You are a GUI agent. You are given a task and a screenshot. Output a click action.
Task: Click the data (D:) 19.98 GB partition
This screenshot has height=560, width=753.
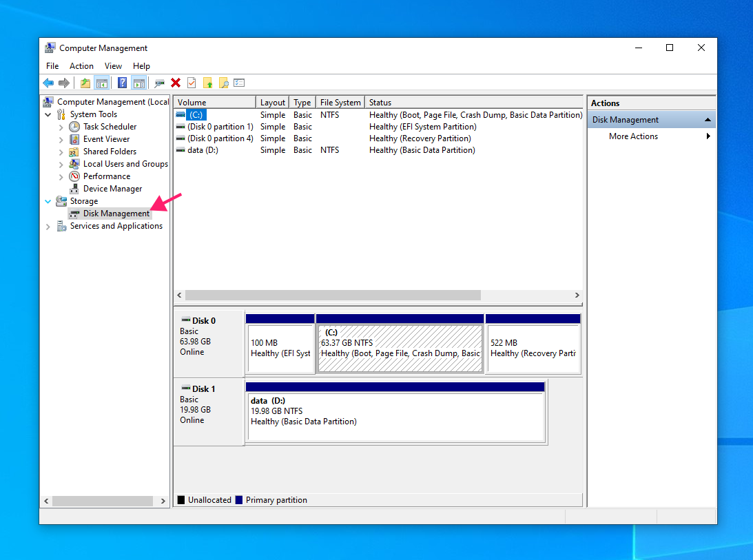point(395,412)
